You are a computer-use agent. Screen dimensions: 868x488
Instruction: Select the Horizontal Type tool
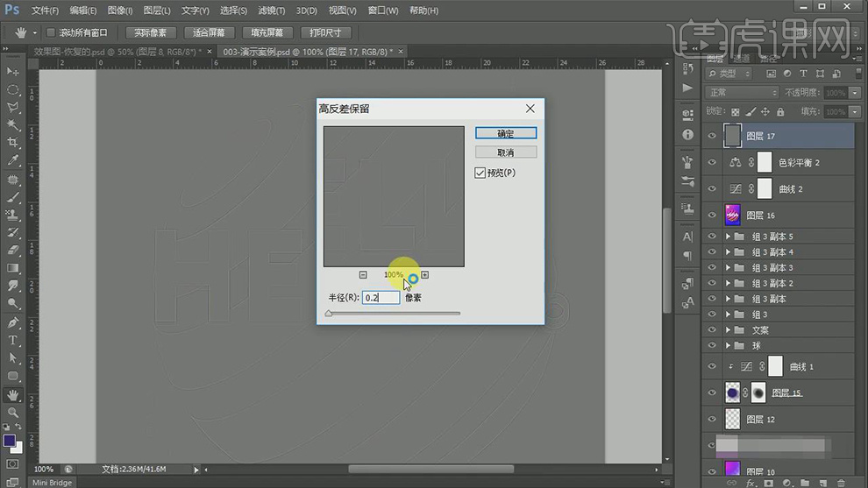pyautogui.click(x=12, y=340)
